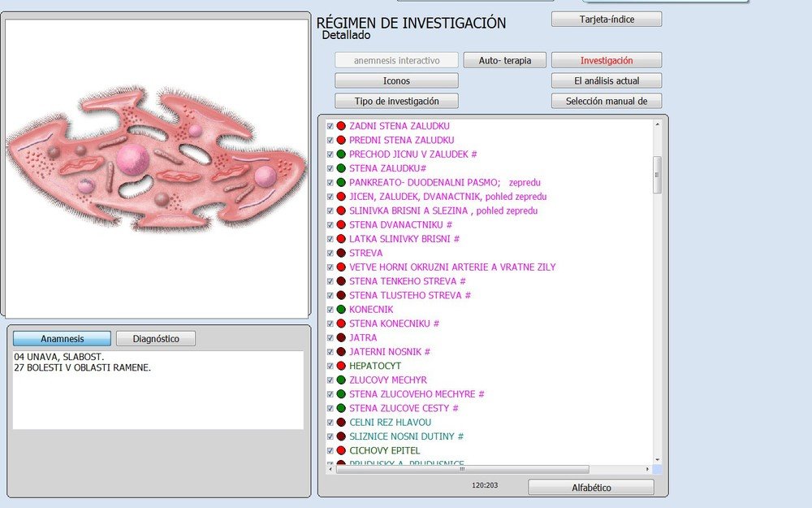Uncheck the SLIZNICE NOSNI DUTINY checkbox

pos(329,436)
